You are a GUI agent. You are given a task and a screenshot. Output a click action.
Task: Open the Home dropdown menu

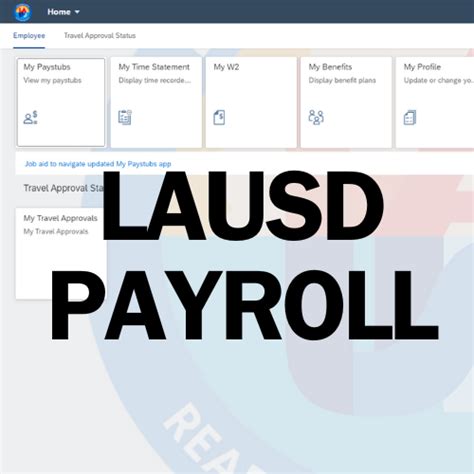(x=63, y=12)
